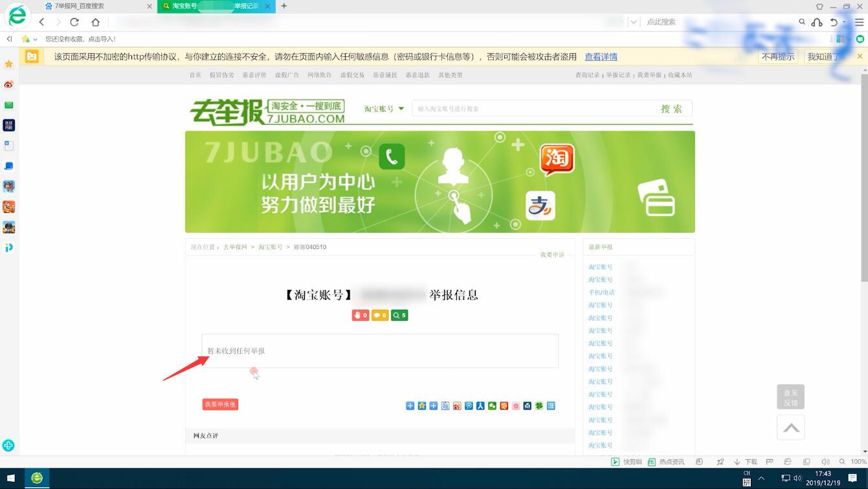Viewport: 868px width, 489px height.
Task: Share to Renren icon
Action: click(x=480, y=406)
